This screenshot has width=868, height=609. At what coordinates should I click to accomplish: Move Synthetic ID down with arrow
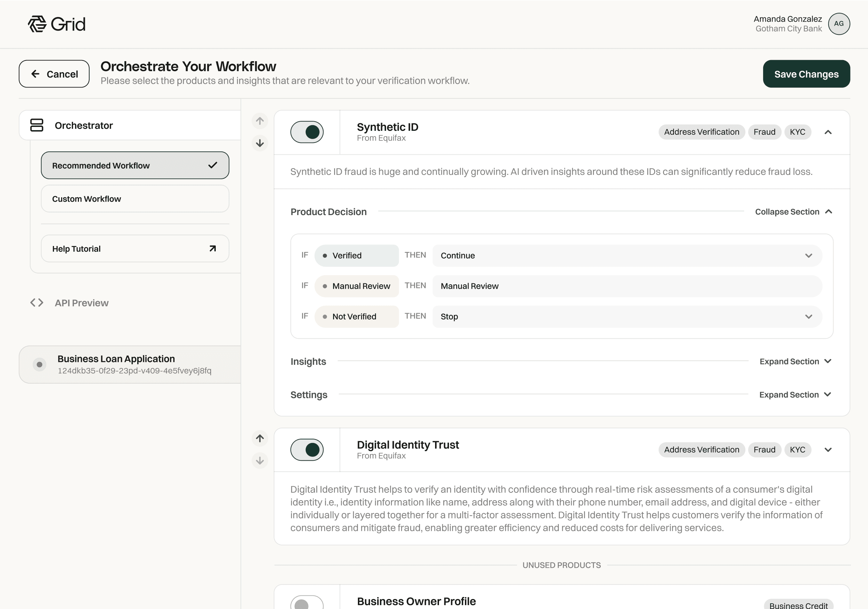click(x=260, y=143)
